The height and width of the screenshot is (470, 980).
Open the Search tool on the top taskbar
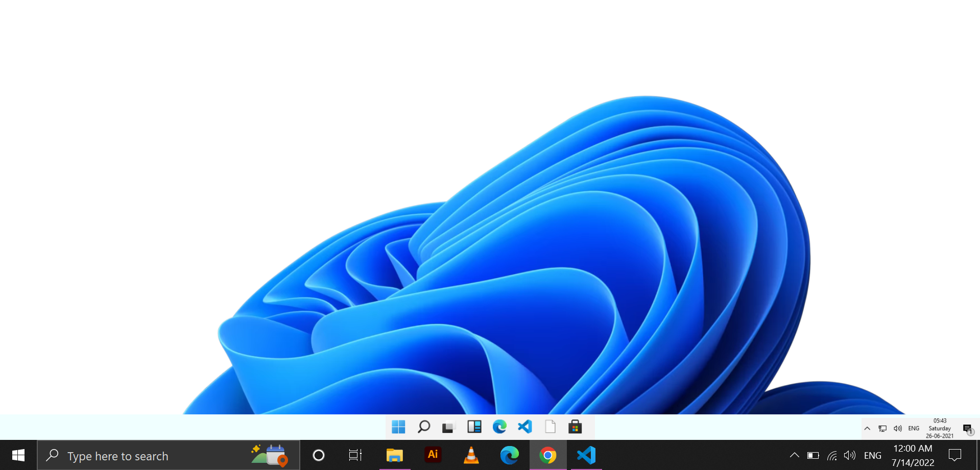pos(423,427)
